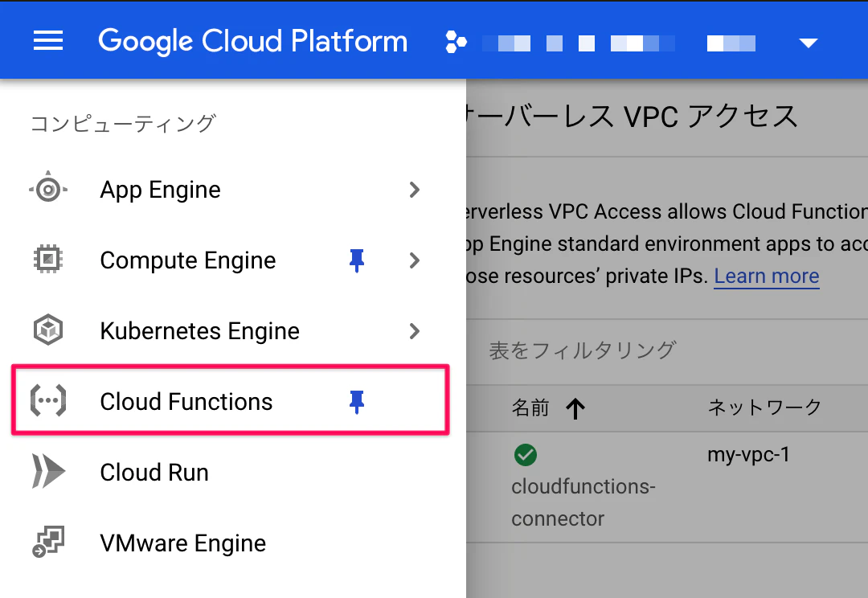
Task: Expand the Kubernetes Engine submenu chevron
Action: (414, 331)
